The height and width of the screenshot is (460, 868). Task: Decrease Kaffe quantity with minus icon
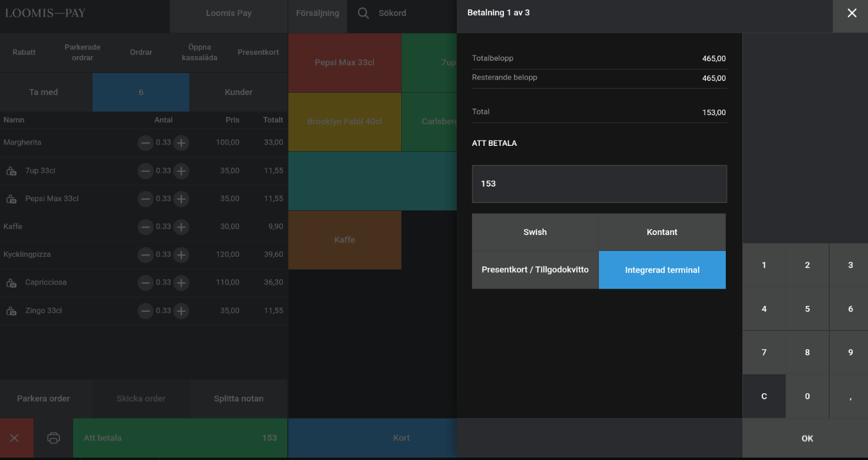(x=145, y=227)
